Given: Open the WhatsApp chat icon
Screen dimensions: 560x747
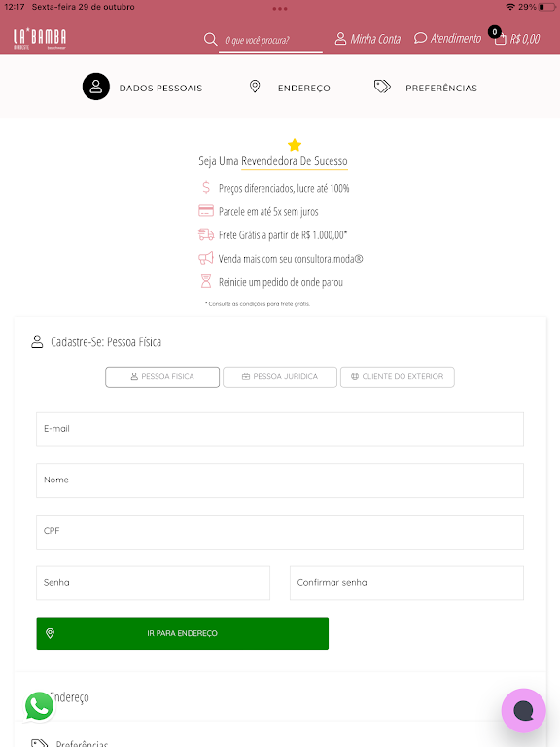Looking at the screenshot, I should coord(39,706).
